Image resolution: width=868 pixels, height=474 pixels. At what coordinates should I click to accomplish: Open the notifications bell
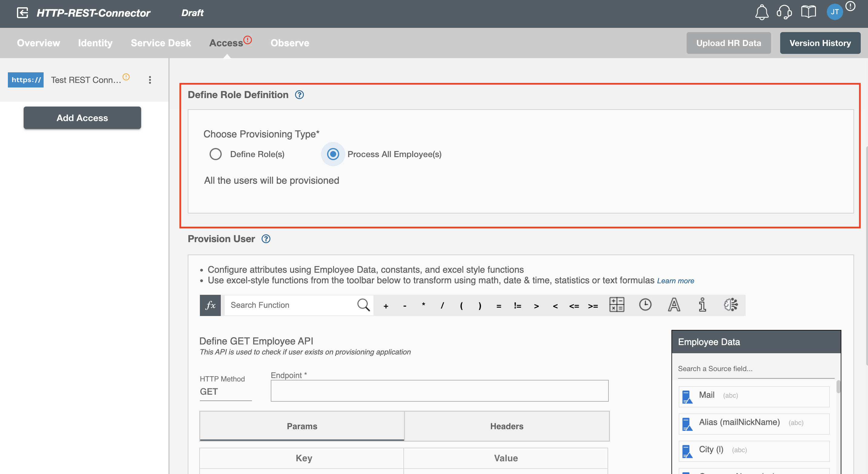761,13
